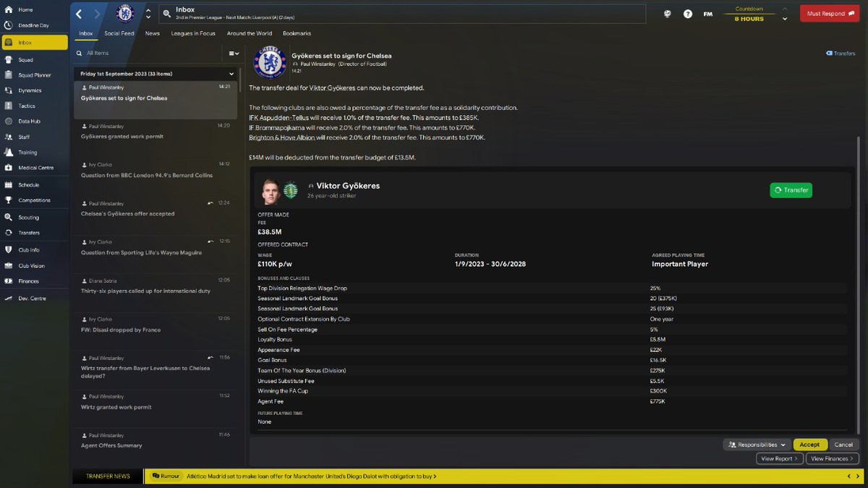Click the globe icon near the top right
This screenshot has width=868, height=488.
tap(667, 14)
